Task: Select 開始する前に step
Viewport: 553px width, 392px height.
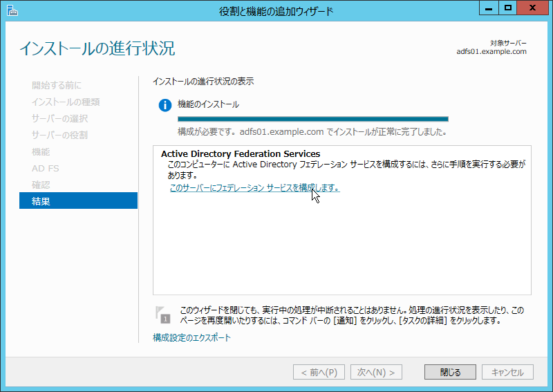Action: pyautogui.click(x=57, y=86)
